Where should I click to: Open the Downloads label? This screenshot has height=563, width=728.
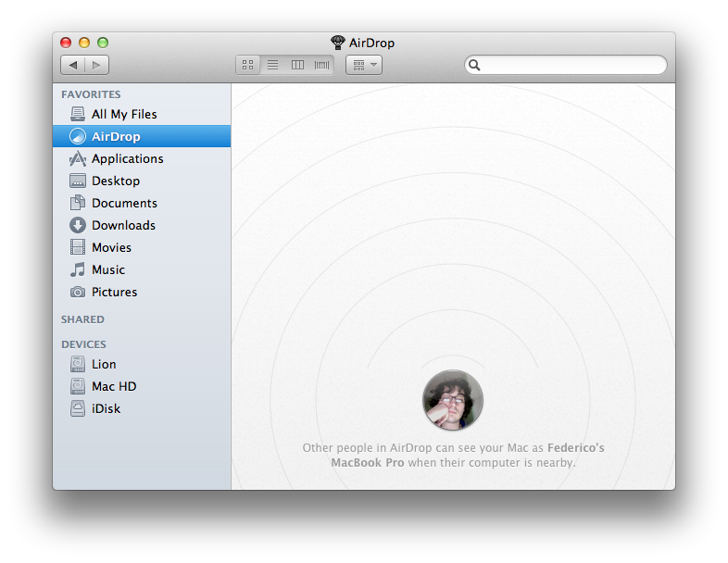[123, 225]
